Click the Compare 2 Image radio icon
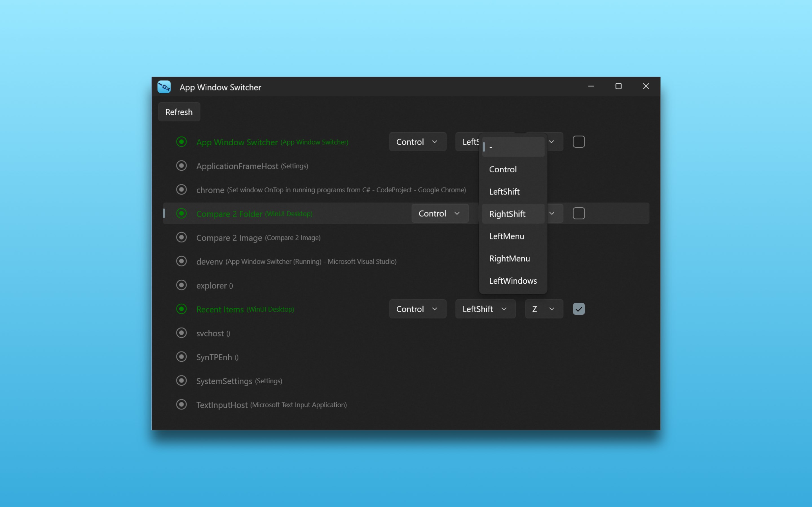The height and width of the screenshot is (507, 812). (182, 237)
